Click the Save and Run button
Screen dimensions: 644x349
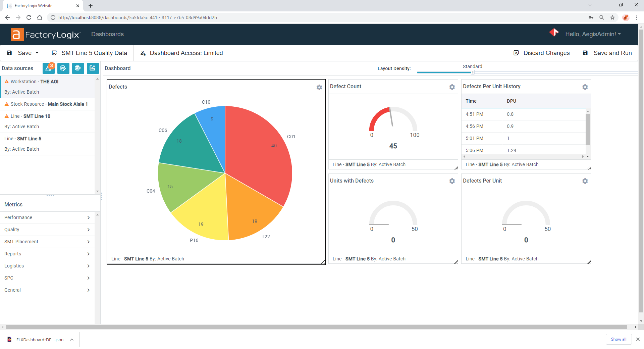[x=607, y=53]
